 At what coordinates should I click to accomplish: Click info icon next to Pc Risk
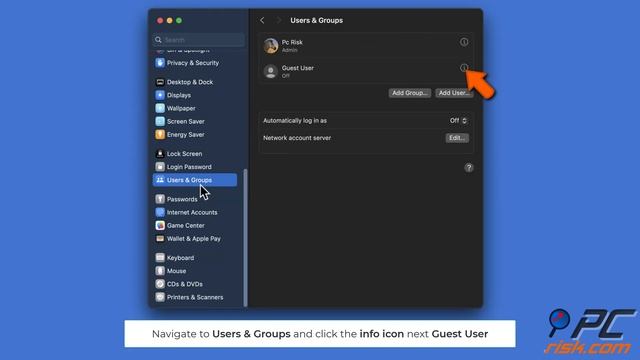coord(464,42)
